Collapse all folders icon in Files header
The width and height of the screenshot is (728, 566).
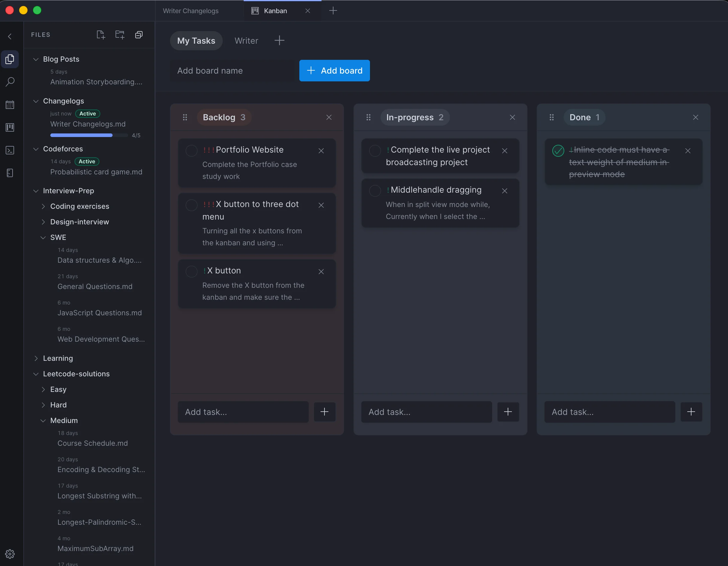tap(139, 35)
